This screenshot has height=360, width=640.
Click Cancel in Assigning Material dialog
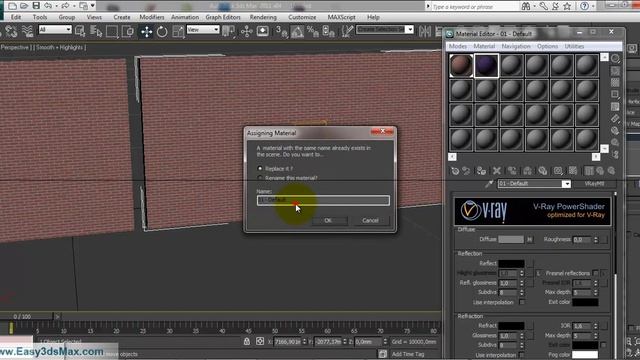click(370, 220)
